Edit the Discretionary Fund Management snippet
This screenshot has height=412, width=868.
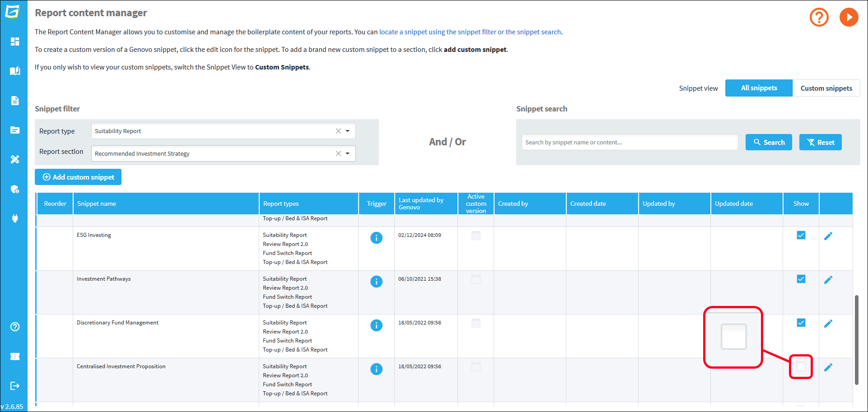tap(828, 324)
